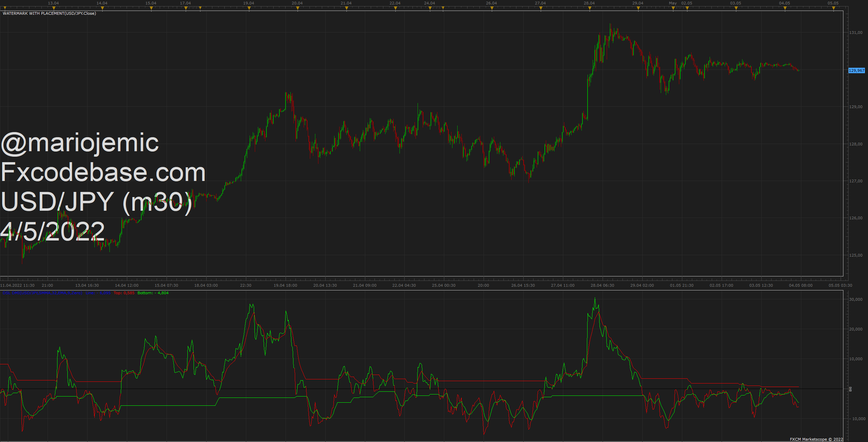
Task: Click the 15.04 07:30 time label
Action: coord(166,285)
